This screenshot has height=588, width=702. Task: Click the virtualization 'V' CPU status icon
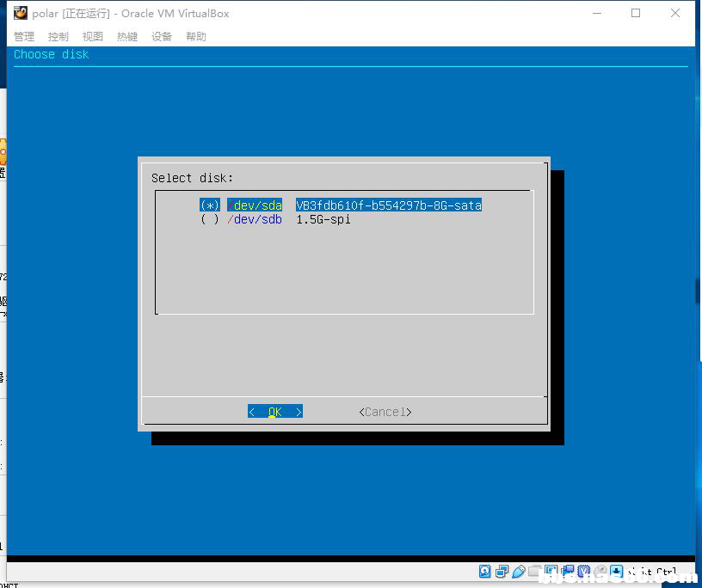(584, 571)
